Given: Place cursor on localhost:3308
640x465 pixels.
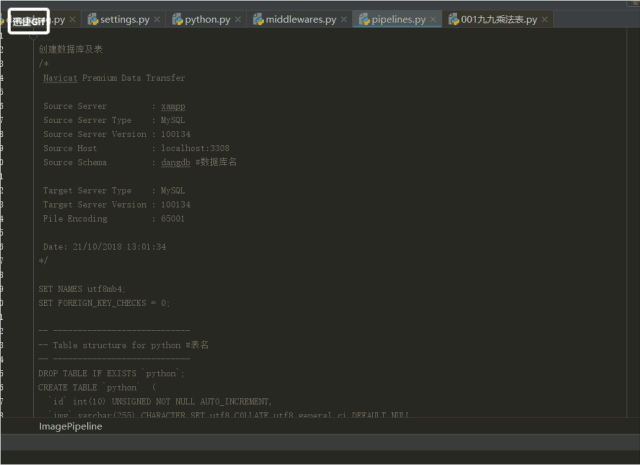Looking at the screenshot, I should (195, 148).
